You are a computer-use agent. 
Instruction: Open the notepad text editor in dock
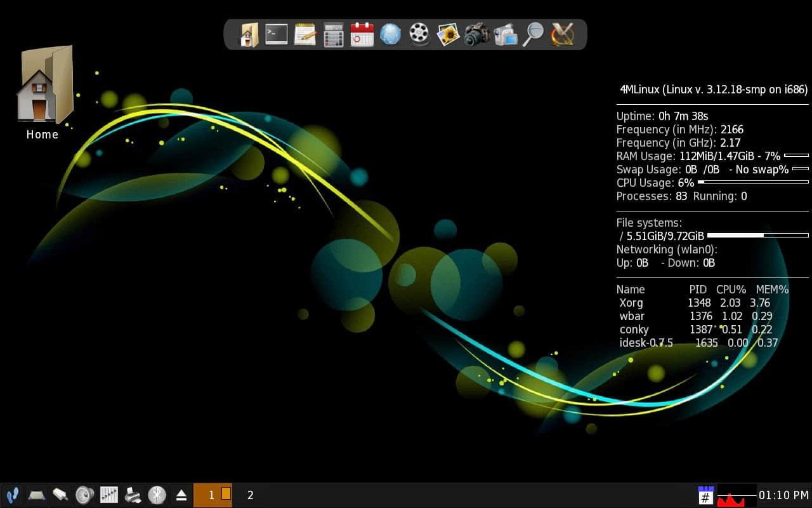(305, 34)
